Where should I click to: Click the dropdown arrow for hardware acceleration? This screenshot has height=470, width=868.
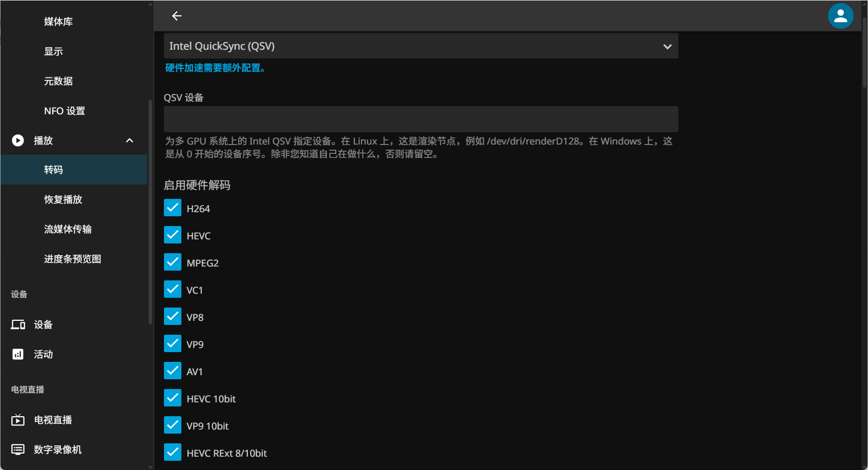pos(667,47)
